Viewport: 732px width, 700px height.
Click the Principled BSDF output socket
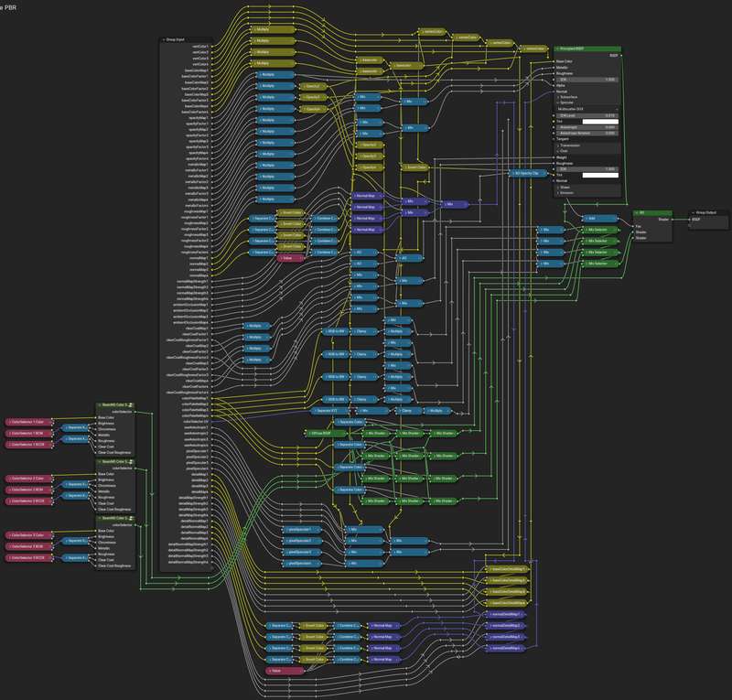click(x=621, y=56)
